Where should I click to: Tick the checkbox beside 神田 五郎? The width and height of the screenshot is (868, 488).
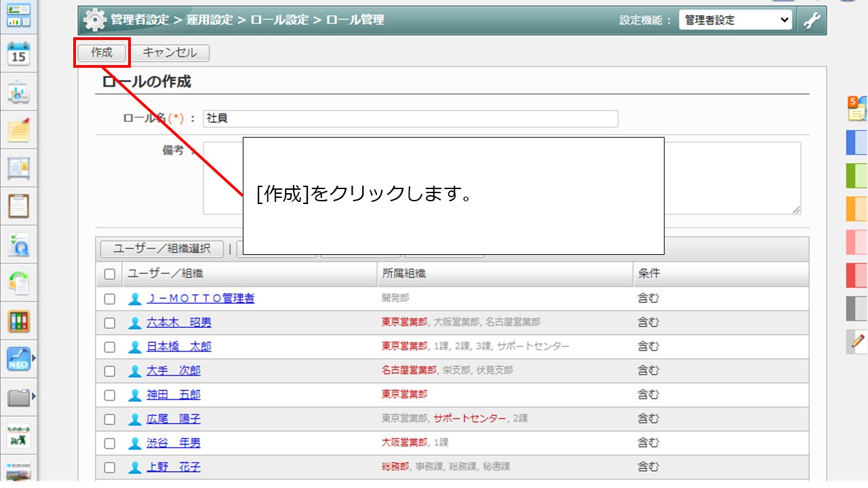pyautogui.click(x=110, y=394)
